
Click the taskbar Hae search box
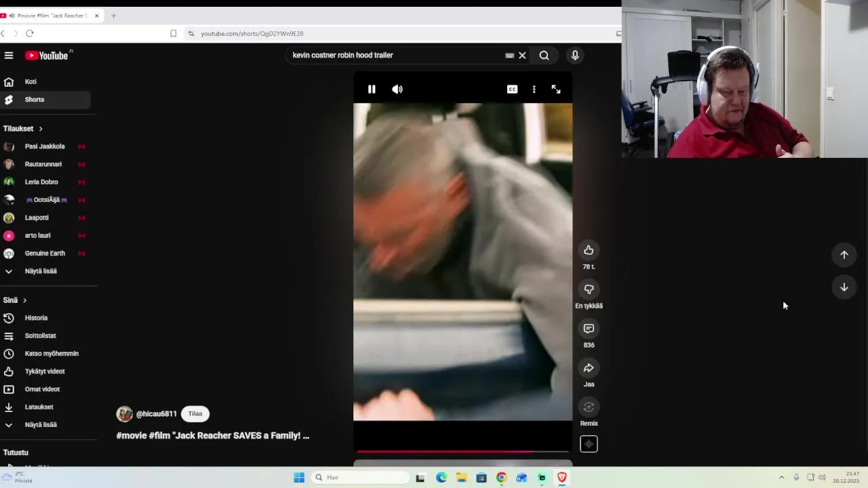[x=361, y=477]
